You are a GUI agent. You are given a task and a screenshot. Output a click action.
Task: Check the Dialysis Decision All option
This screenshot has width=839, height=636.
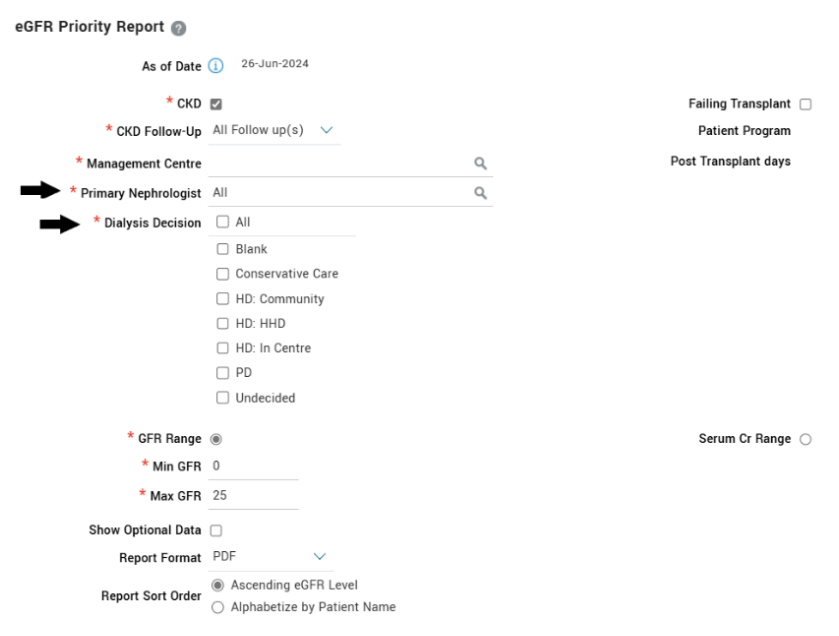[x=222, y=222]
